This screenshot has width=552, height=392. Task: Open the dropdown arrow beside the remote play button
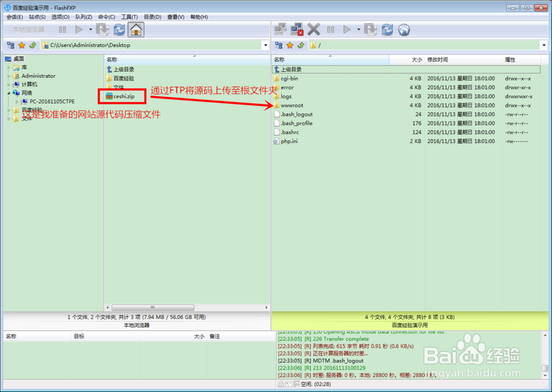click(358, 30)
